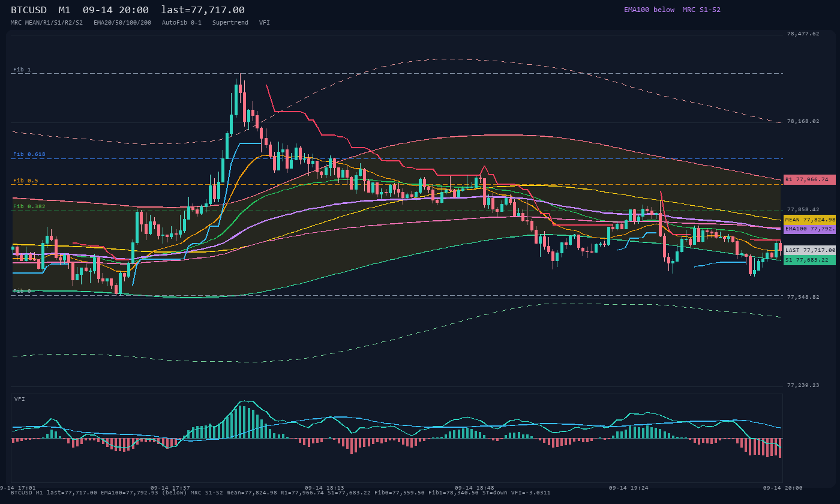Select the M1 timeframe in the title

[65, 10]
